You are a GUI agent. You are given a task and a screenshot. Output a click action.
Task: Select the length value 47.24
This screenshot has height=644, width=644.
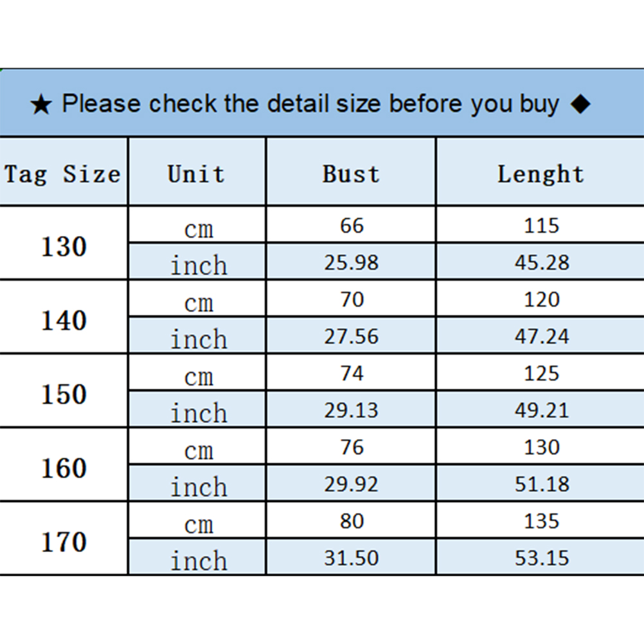click(542, 336)
